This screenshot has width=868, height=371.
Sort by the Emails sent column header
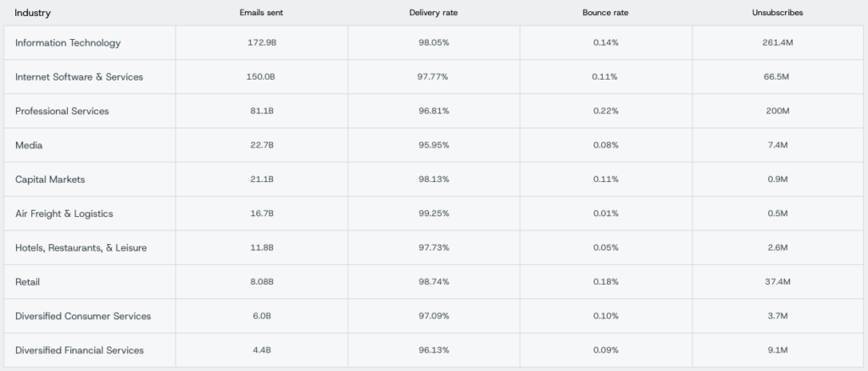(261, 14)
